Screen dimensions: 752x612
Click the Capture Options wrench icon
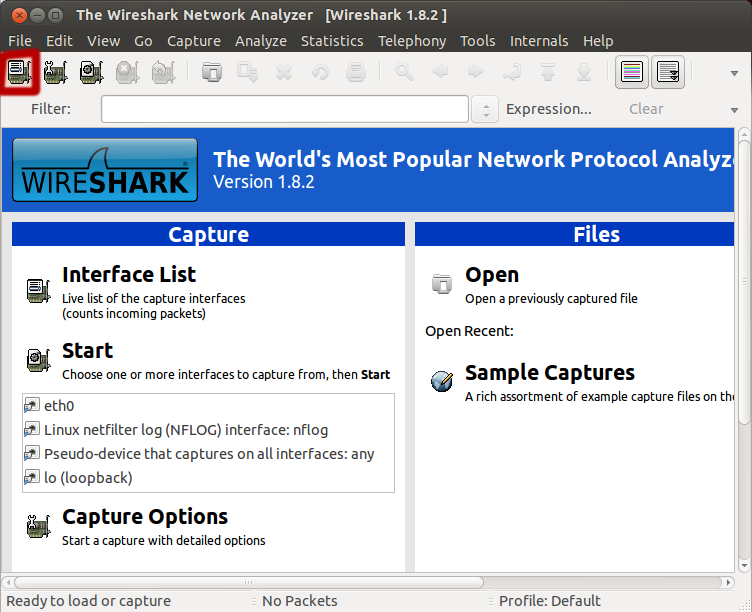[38, 526]
